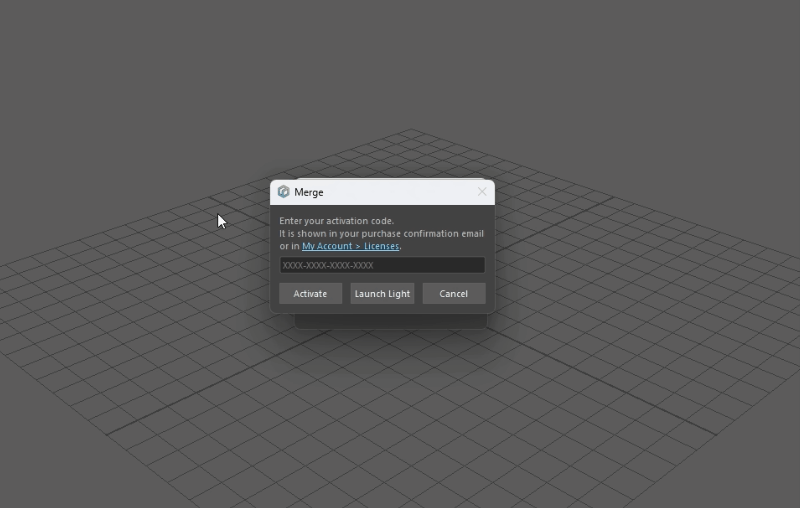Click the Merge cube logo in the title bar
The width and height of the screenshot is (800, 508).
(x=283, y=192)
